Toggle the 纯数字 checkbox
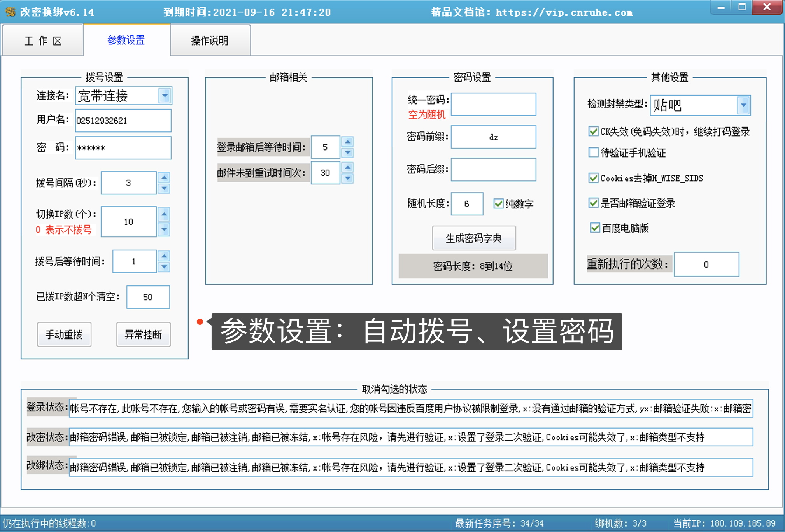The image size is (785, 532). 499,203
